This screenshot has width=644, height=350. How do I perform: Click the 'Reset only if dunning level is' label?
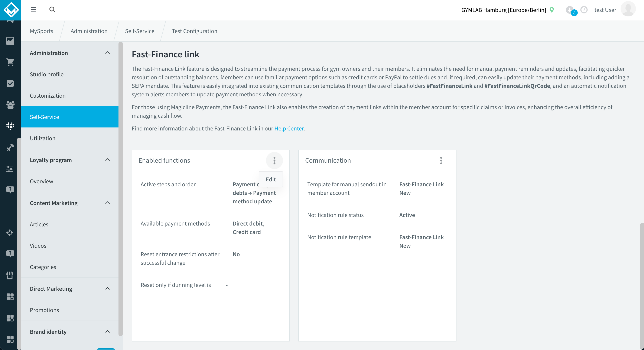click(176, 285)
